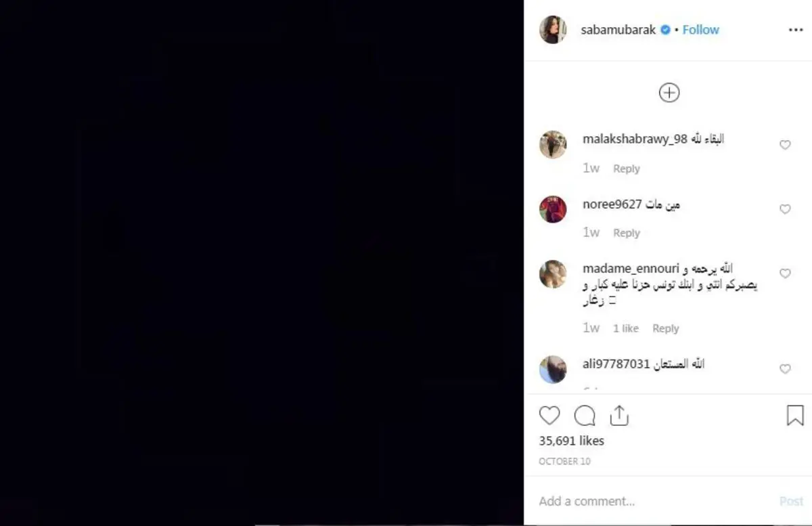Viewport: 812px width, 526px height.
Task: Open noree9627's profile avatar
Action: point(553,209)
